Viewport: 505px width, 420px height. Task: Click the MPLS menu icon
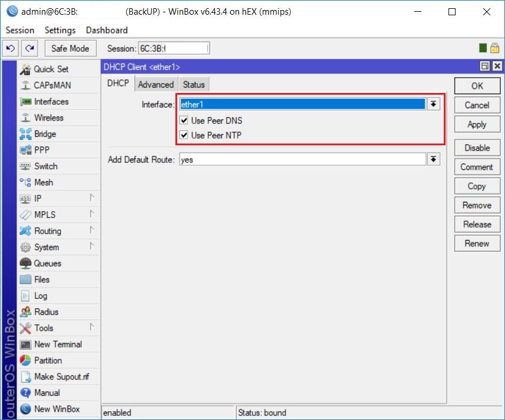click(x=25, y=215)
